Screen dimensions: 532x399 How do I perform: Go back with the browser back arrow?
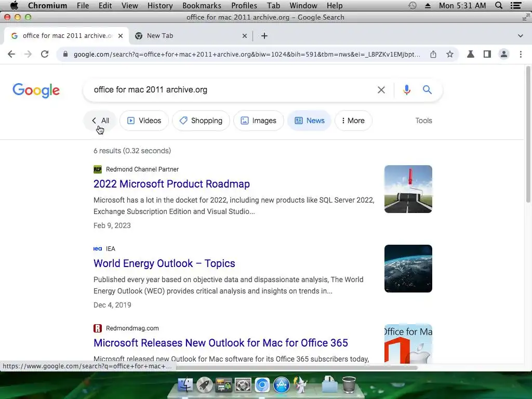[11, 54]
